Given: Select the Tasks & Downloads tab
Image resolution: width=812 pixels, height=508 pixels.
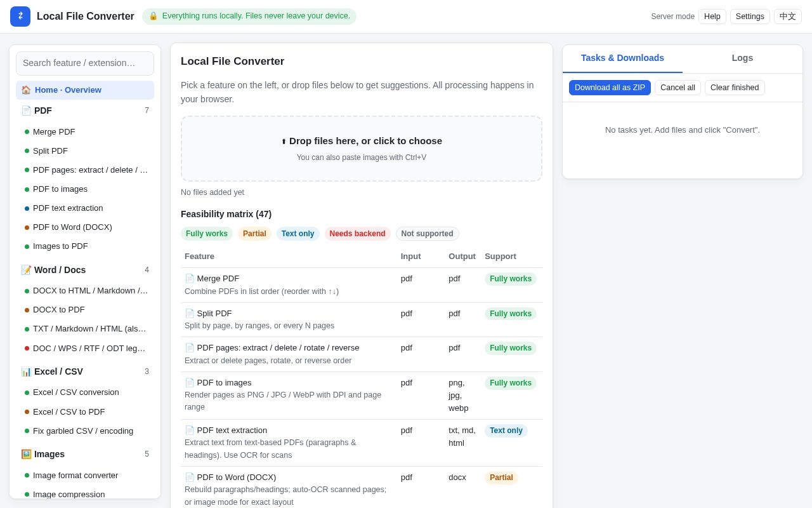Looking at the screenshot, I should (x=622, y=58).
